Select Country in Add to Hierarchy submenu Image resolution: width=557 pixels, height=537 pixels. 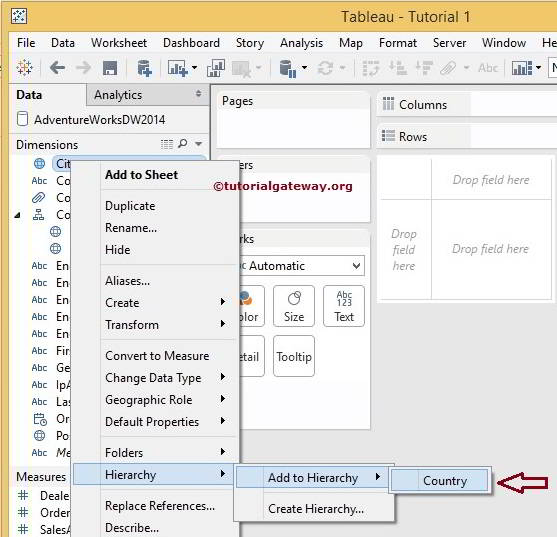pyautogui.click(x=440, y=481)
